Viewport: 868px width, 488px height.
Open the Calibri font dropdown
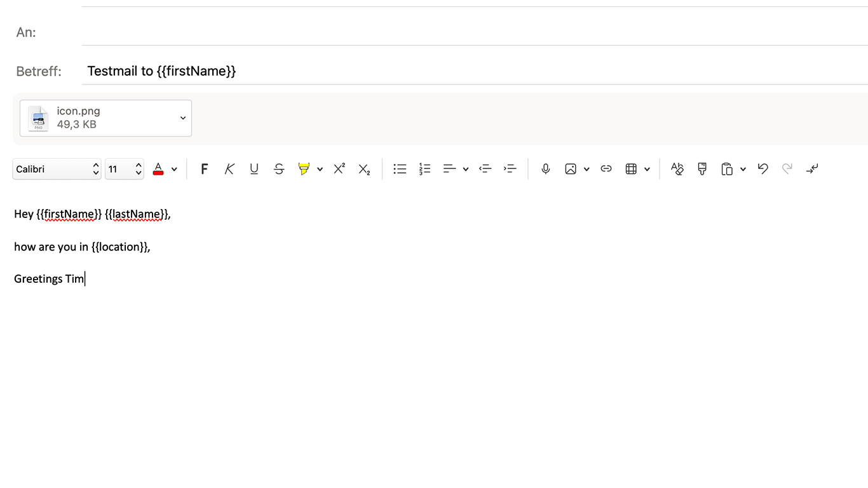57,169
